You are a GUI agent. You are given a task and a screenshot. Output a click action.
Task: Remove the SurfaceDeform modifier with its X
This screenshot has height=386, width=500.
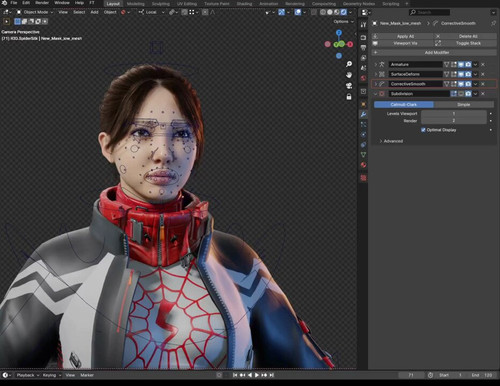tap(483, 74)
